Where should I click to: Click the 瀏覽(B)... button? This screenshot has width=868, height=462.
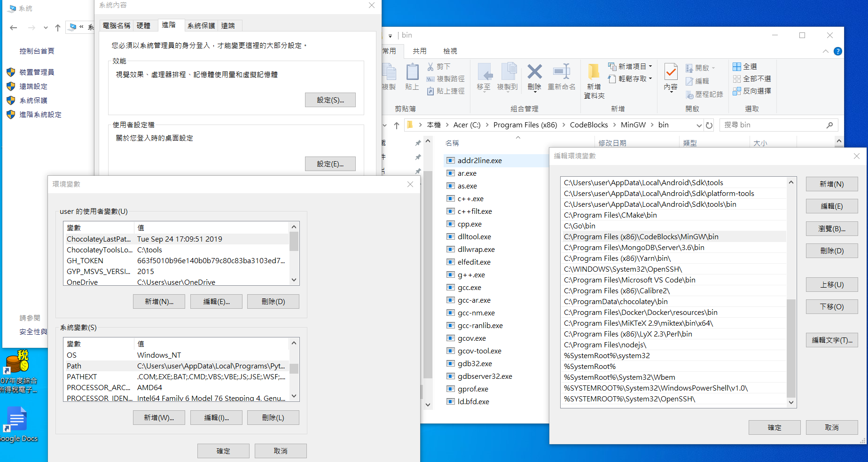(x=831, y=229)
